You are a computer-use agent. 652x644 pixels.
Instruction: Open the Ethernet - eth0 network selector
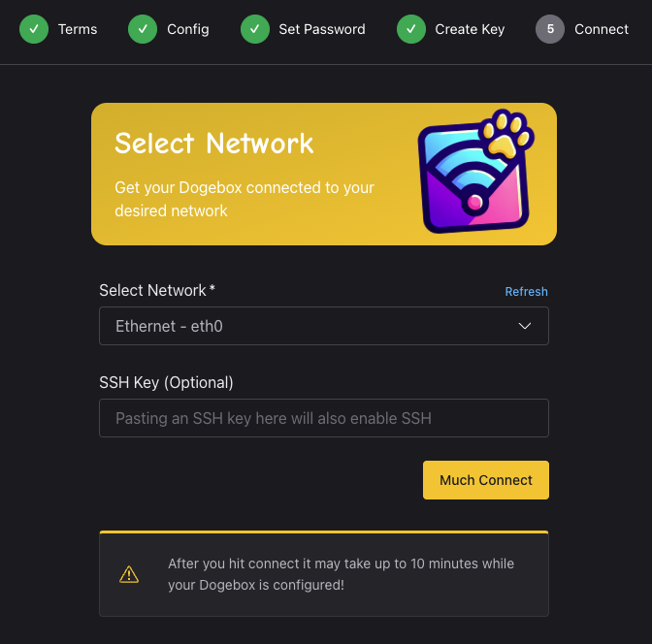tap(324, 326)
